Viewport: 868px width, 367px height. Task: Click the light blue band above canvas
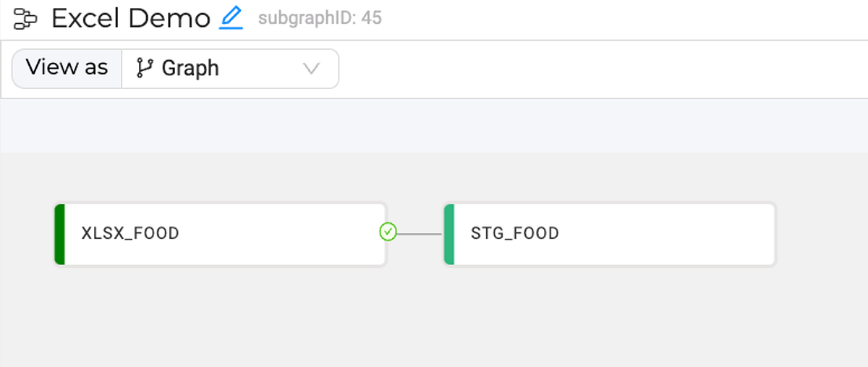(434, 126)
